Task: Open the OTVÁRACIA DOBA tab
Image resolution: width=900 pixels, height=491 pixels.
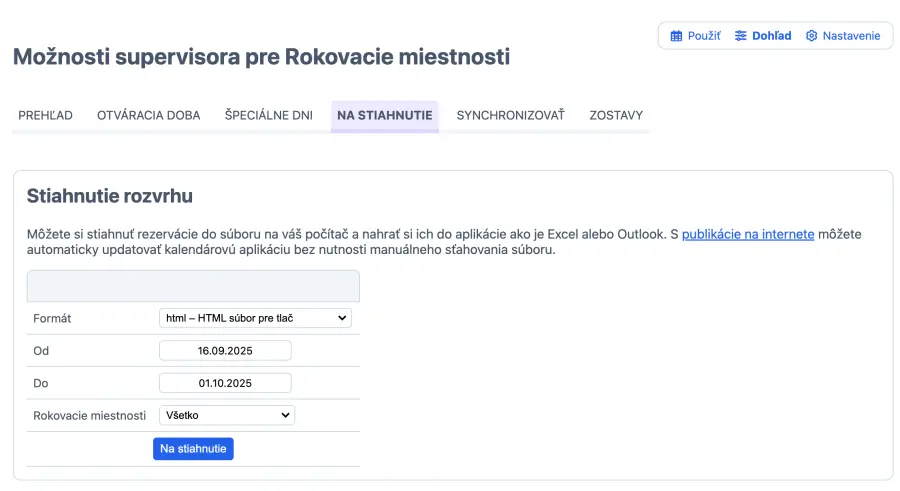Action: pyautogui.click(x=148, y=115)
